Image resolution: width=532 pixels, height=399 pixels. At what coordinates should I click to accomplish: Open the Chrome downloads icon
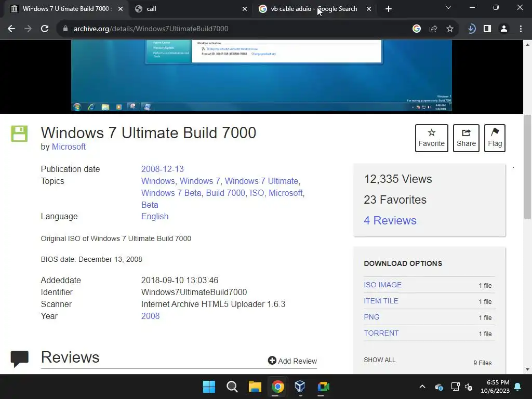click(x=471, y=29)
